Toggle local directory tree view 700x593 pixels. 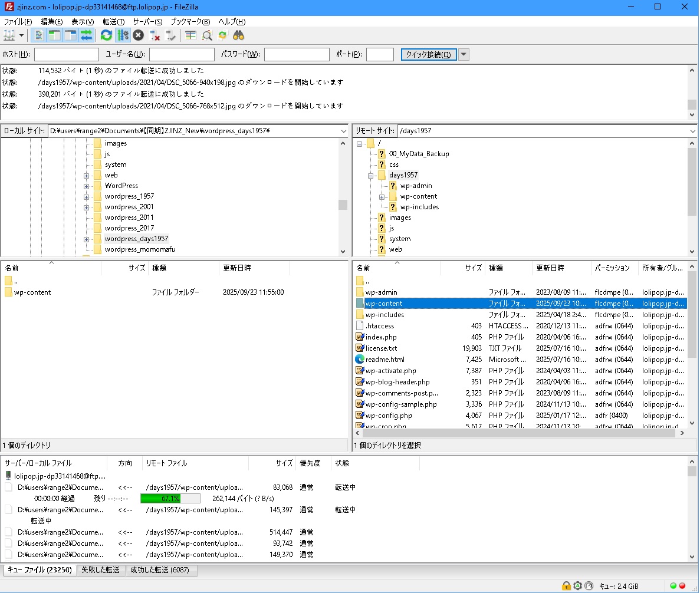click(x=54, y=35)
